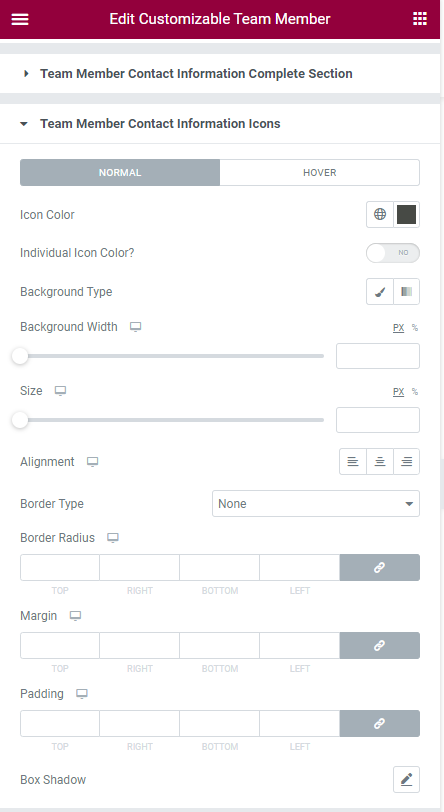
Task: Align icons to the center
Action: (x=380, y=461)
